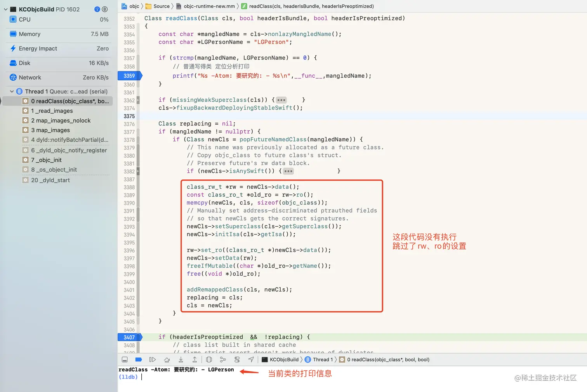Click nonlazyMangledName on line 3354
Image resolution: width=587 pixels, height=392 pixels.
click(299, 34)
